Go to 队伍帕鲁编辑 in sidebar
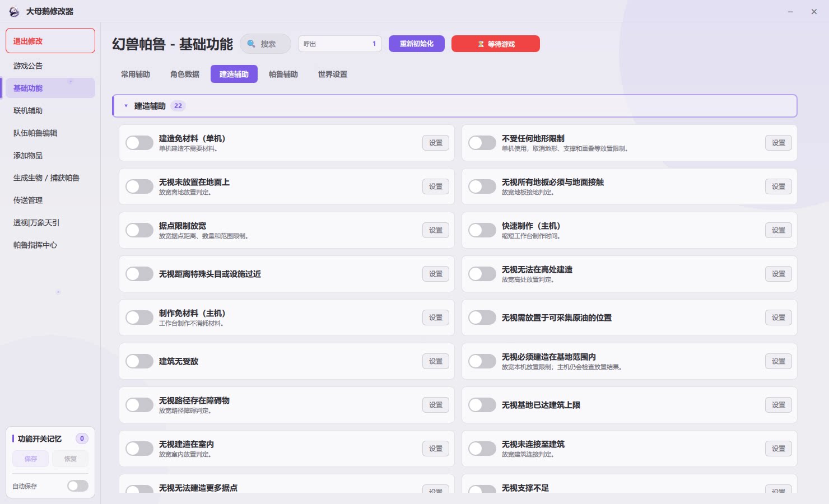Image resolution: width=829 pixels, height=504 pixels. coord(50,133)
